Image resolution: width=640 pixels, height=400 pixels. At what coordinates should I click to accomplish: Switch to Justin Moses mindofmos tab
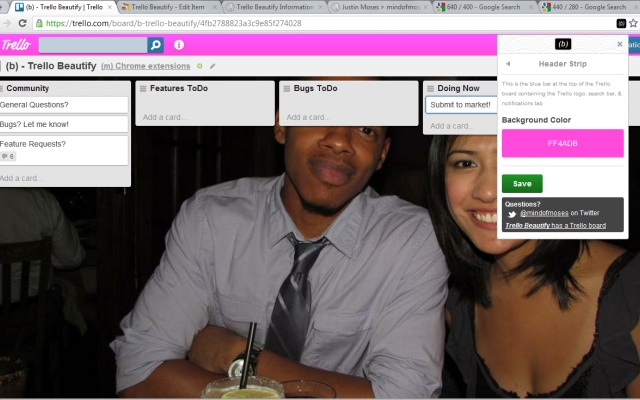pyautogui.click(x=380, y=7)
